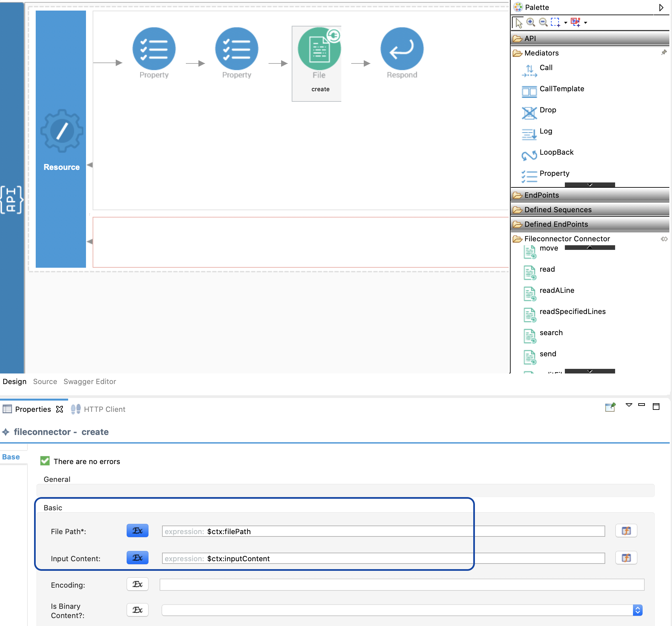Switch to the Design tab

(15, 381)
